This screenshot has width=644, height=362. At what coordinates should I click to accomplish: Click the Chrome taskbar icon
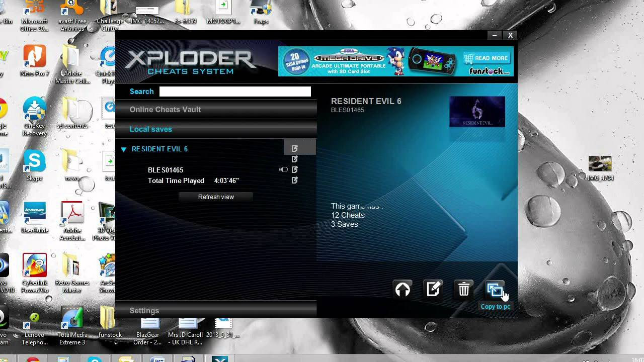[x=33, y=359]
